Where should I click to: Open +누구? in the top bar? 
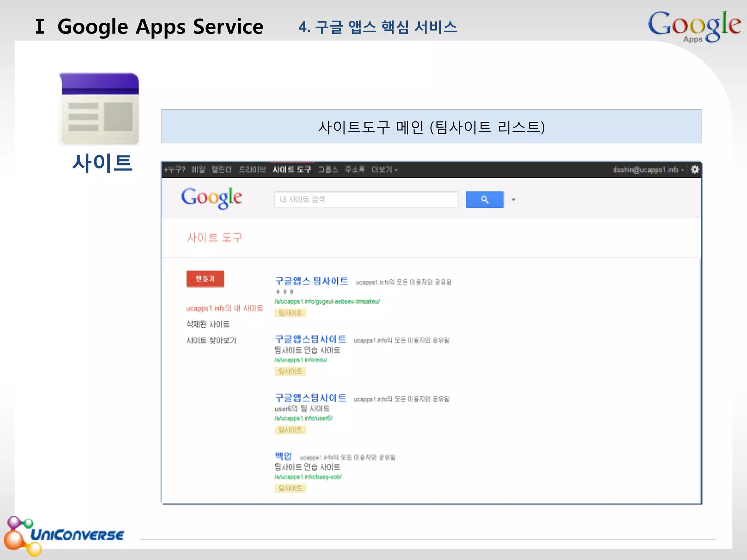[x=175, y=170]
